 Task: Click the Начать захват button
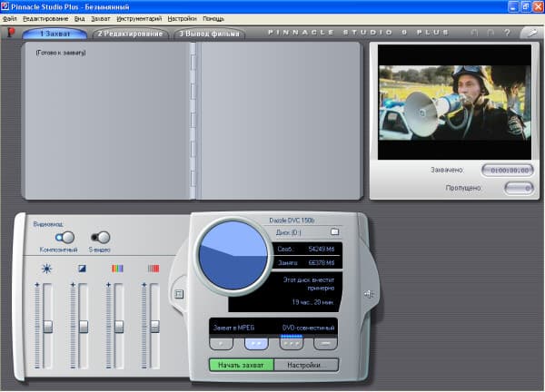(x=242, y=365)
